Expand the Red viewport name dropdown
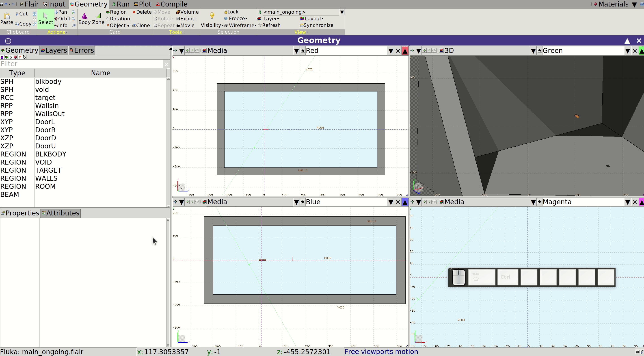 pos(391,51)
